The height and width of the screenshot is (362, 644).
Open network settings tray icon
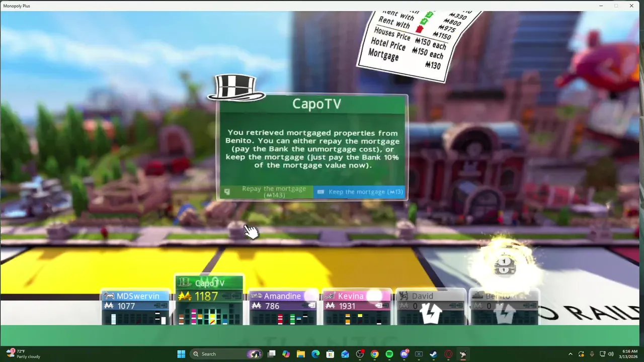tap(602, 354)
